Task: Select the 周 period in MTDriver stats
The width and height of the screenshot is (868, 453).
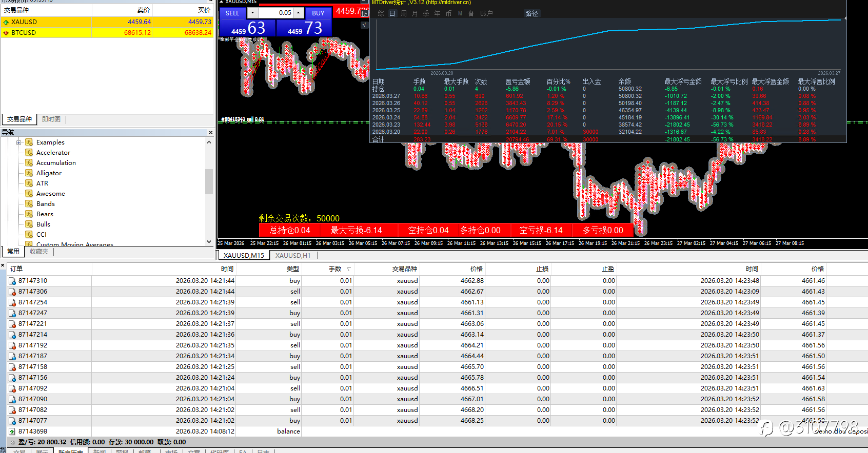Action: [404, 13]
